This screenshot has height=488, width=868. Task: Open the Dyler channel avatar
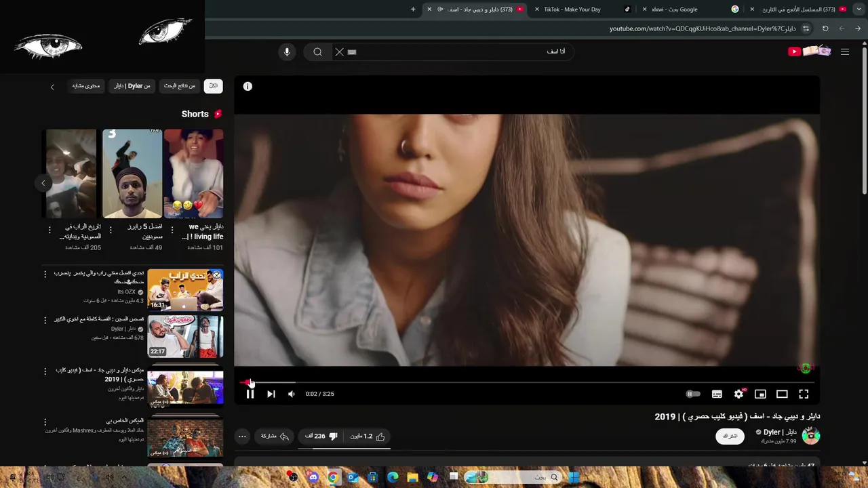pos(811,436)
